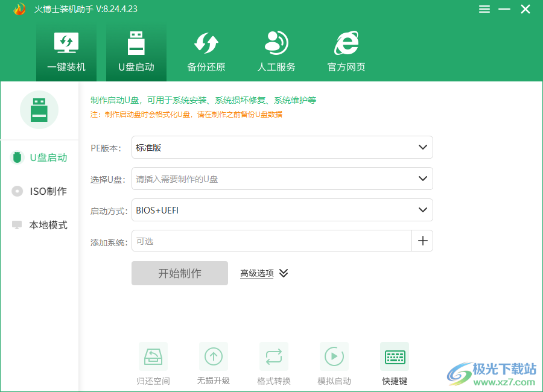Open the 高级选项 link
This screenshot has height=392, width=543.
click(x=257, y=273)
